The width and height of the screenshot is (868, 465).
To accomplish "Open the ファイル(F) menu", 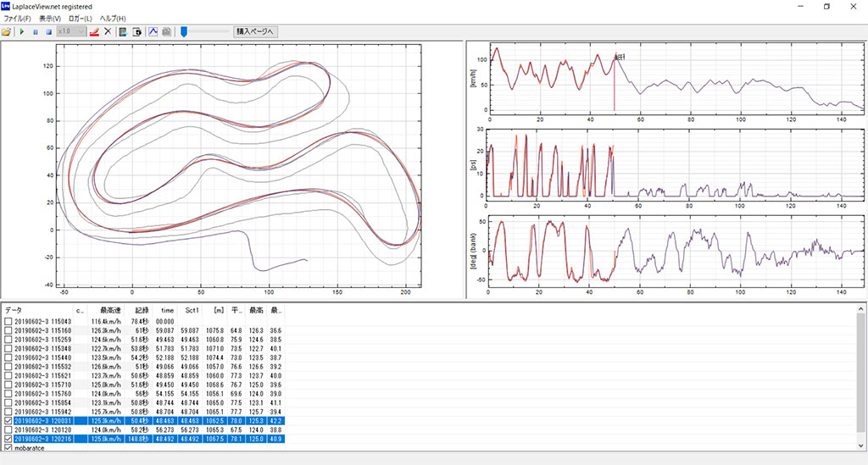I will pos(18,18).
